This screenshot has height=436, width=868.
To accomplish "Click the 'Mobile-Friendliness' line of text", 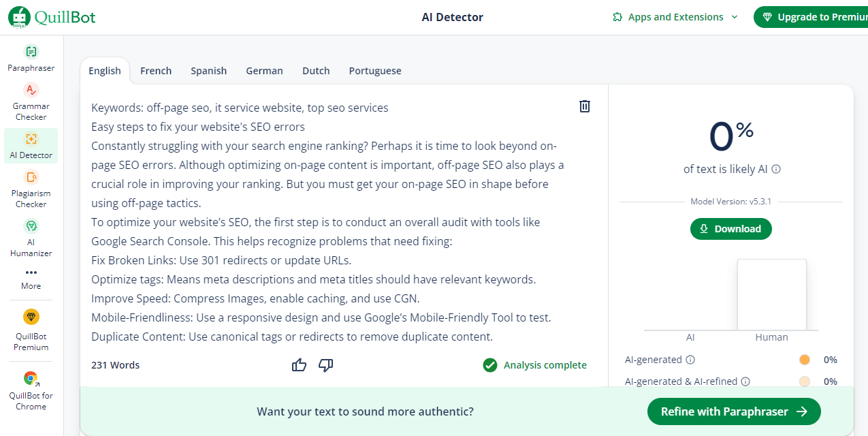I will [x=321, y=317].
